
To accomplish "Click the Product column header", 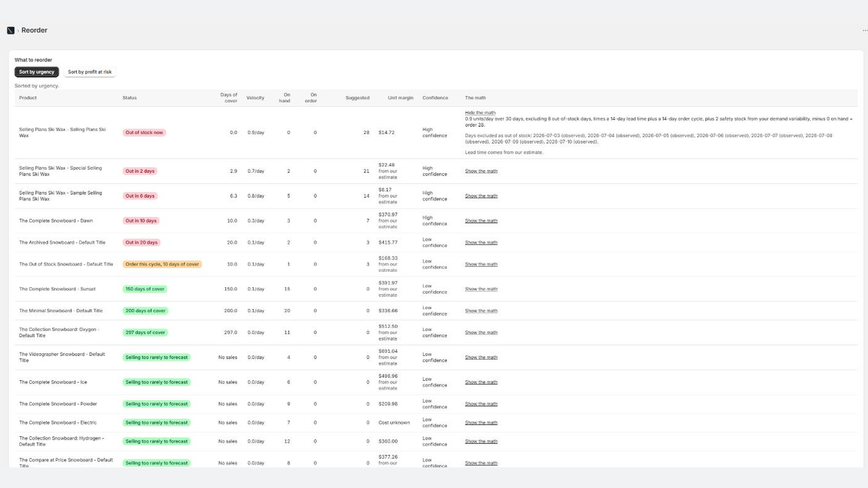I will coord(28,98).
